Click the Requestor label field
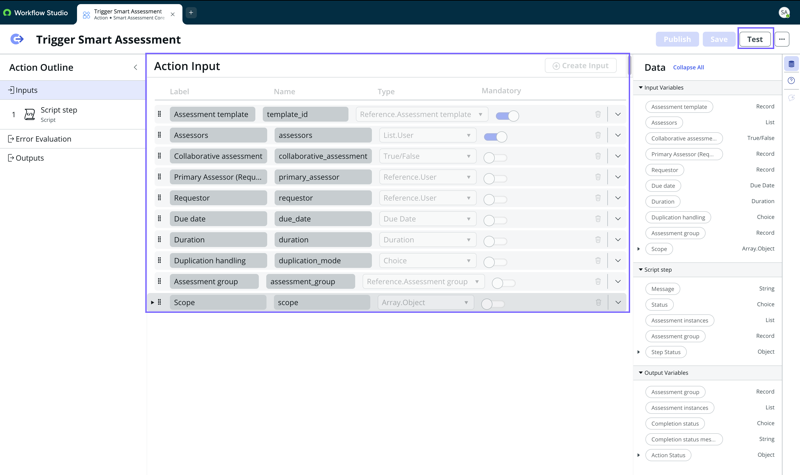The image size is (800, 475). pos(218,198)
